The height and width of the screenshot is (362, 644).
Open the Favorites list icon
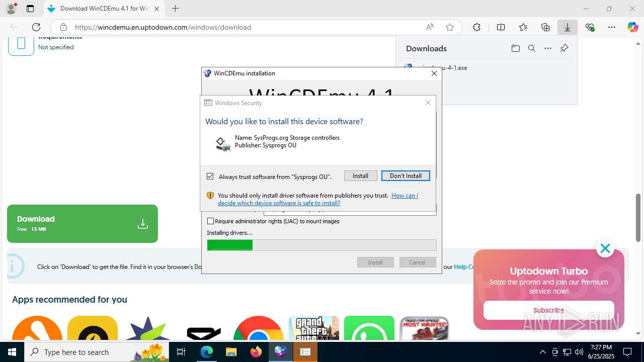[523, 27]
